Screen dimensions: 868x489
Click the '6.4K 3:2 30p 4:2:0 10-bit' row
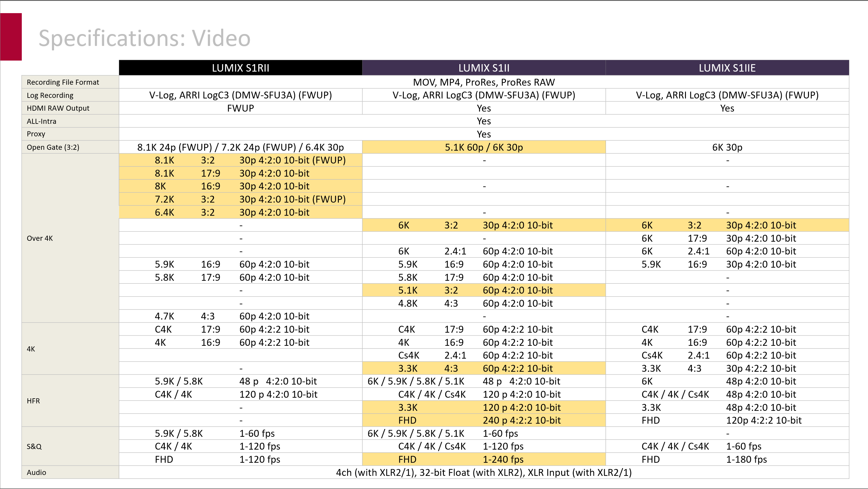241,212
